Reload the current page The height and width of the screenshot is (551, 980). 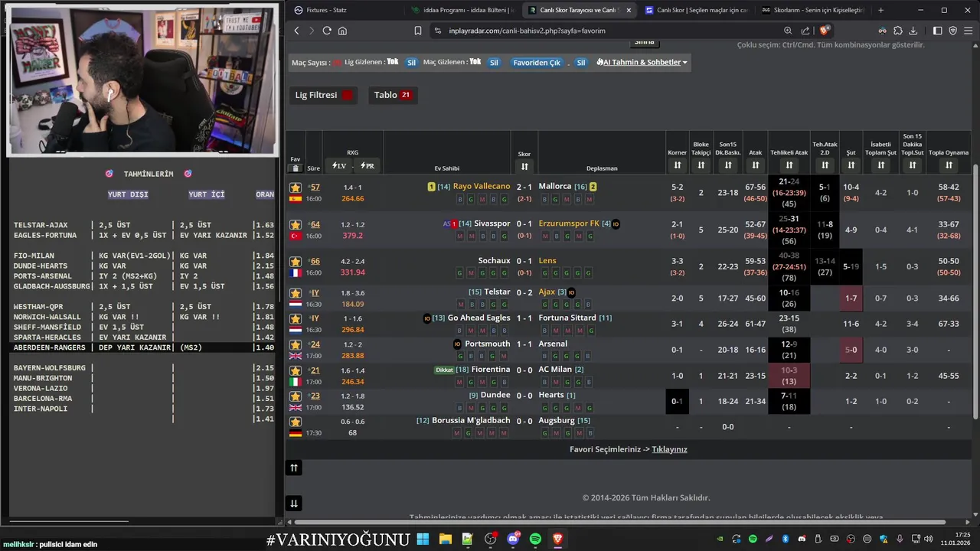327,31
